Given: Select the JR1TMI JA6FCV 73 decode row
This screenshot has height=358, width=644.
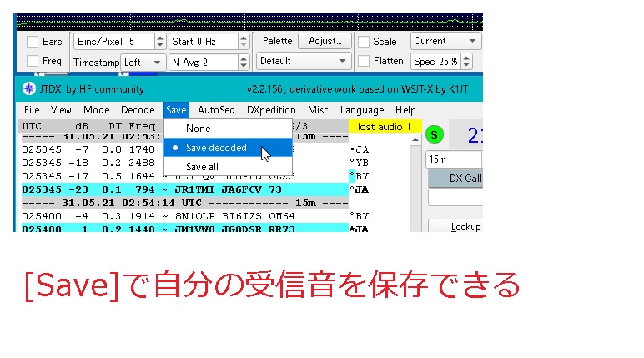Looking at the screenshot, I should point(185,189).
